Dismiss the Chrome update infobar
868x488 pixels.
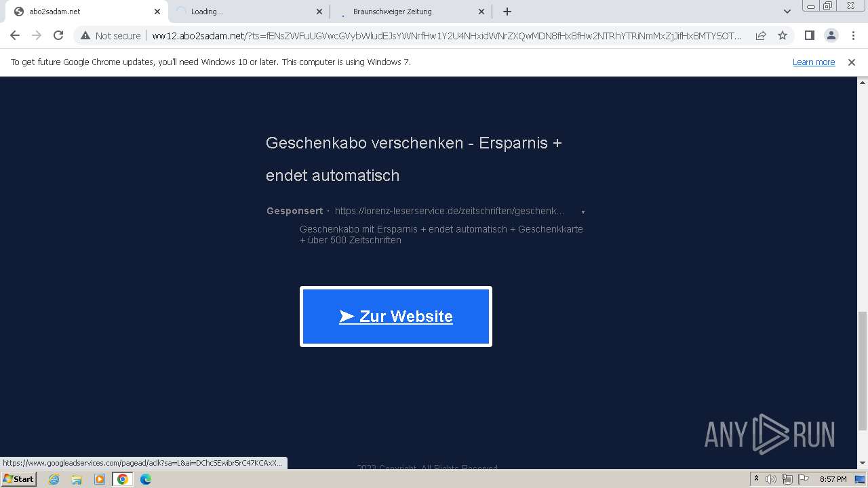[852, 62]
